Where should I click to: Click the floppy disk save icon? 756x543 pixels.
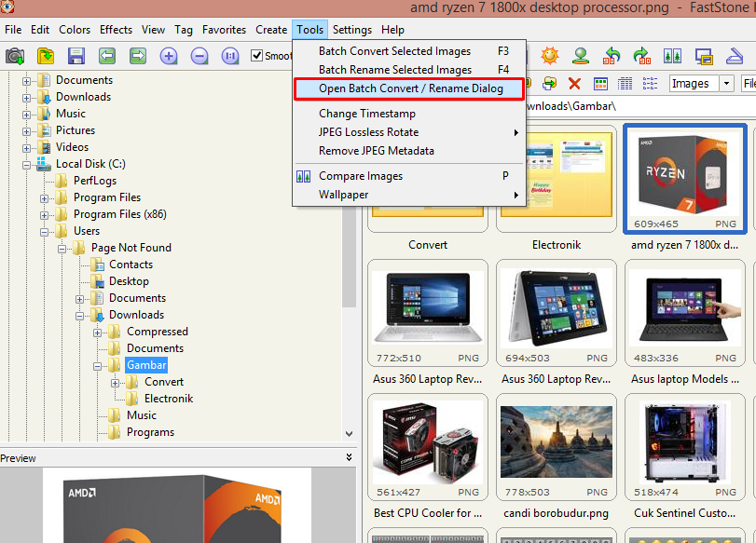76,57
